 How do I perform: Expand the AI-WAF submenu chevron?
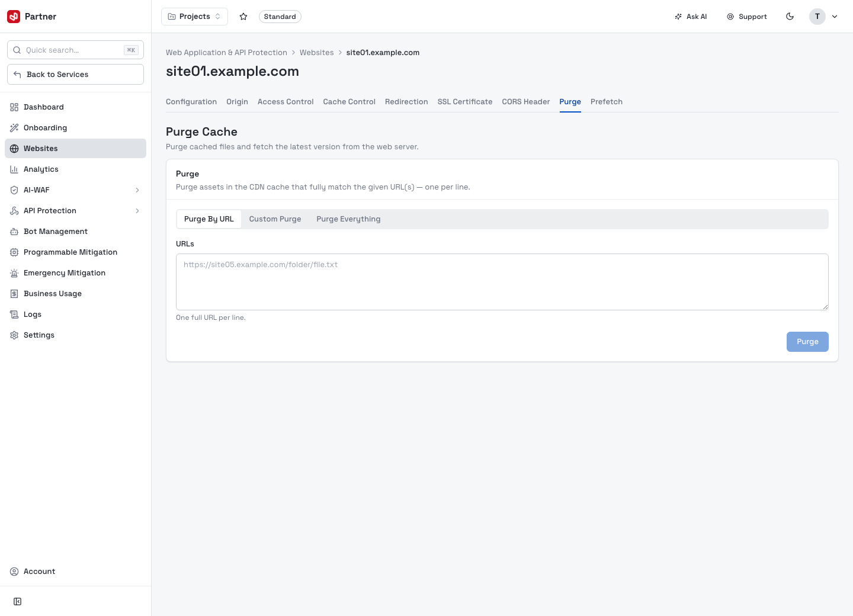click(137, 190)
